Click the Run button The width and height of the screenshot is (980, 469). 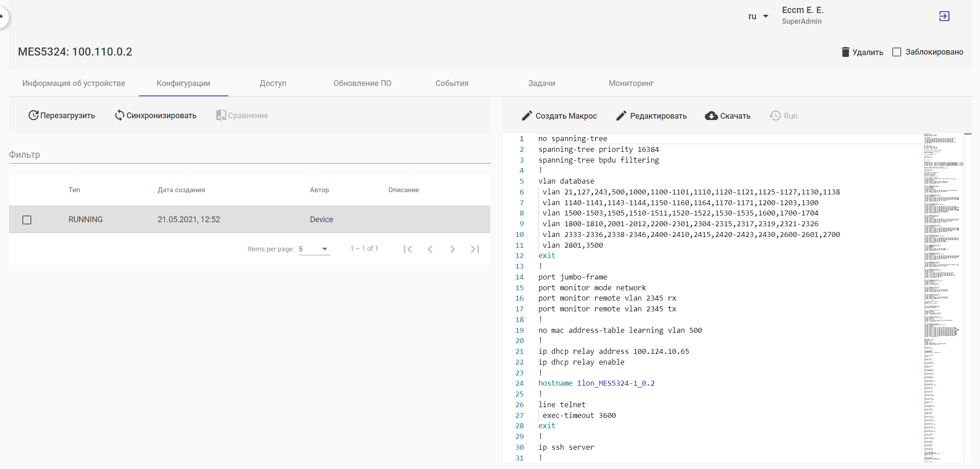tap(784, 116)
